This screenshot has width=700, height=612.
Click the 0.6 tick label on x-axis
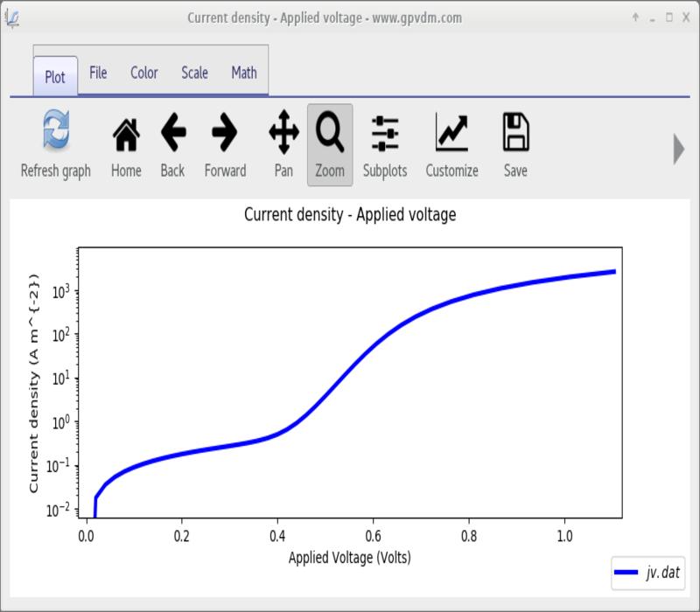[374, 536]
